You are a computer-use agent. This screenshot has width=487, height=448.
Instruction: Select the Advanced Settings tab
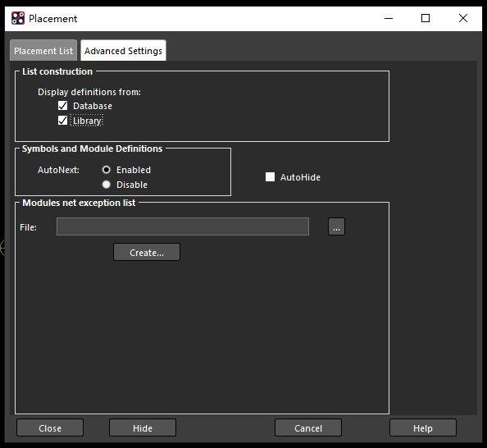123,50
